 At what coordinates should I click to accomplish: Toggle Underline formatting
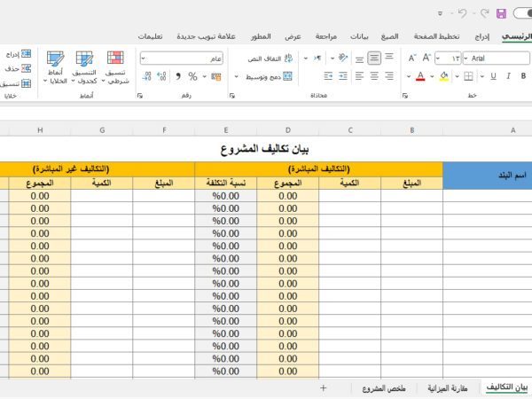point(493,76)
